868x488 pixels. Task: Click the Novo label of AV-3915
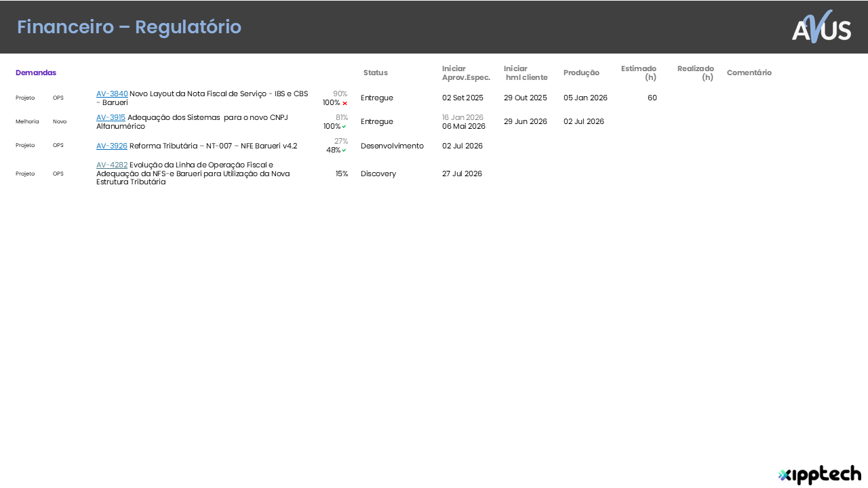(x=60, y=121)
